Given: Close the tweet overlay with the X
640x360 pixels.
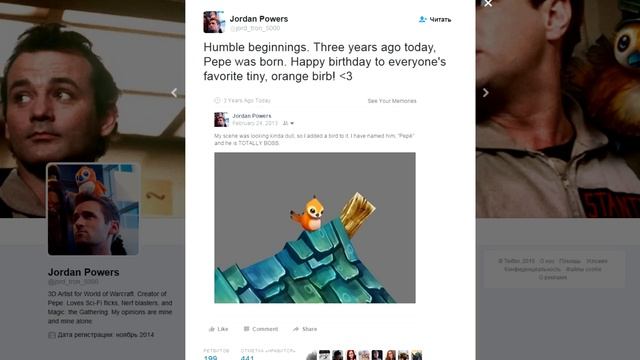Looking at the screenshot, I should pyautogui.click(x=488, y=3).
